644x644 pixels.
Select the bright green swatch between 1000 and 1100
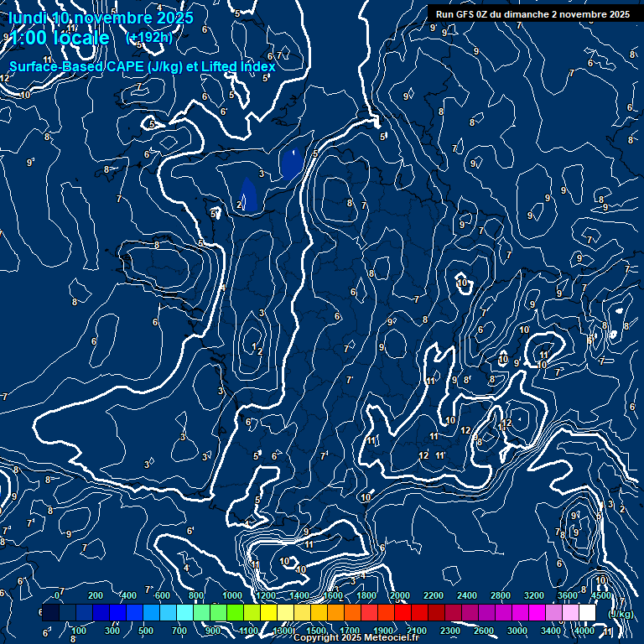(x=235, y=612)
